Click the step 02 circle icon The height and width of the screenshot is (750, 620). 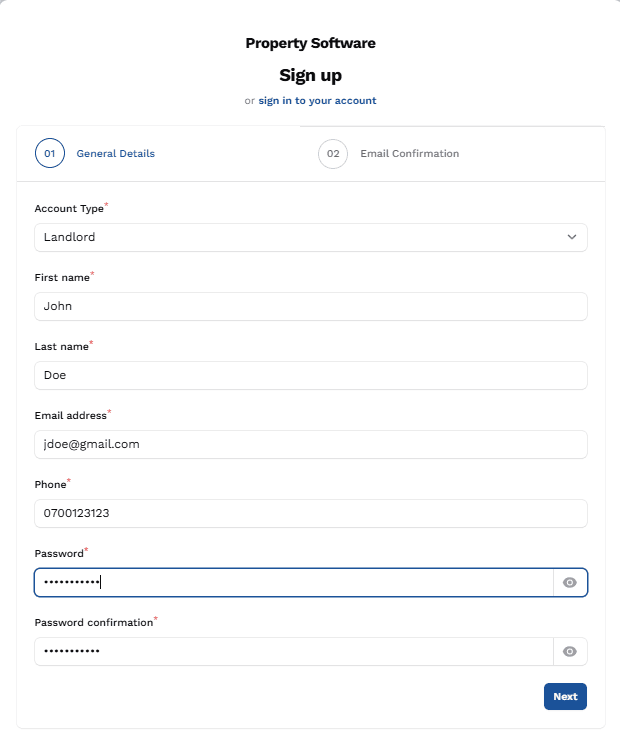tap(333, 154)
